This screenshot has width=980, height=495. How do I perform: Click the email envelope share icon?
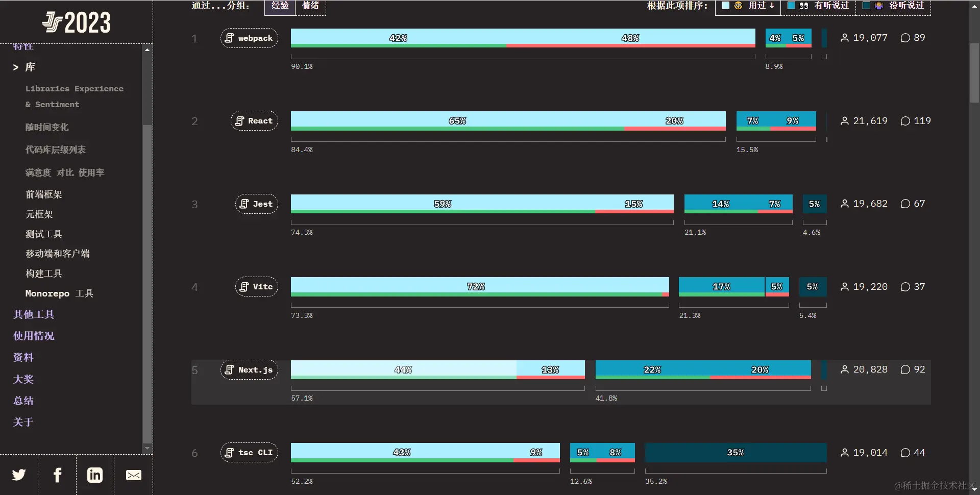point(134,475)
